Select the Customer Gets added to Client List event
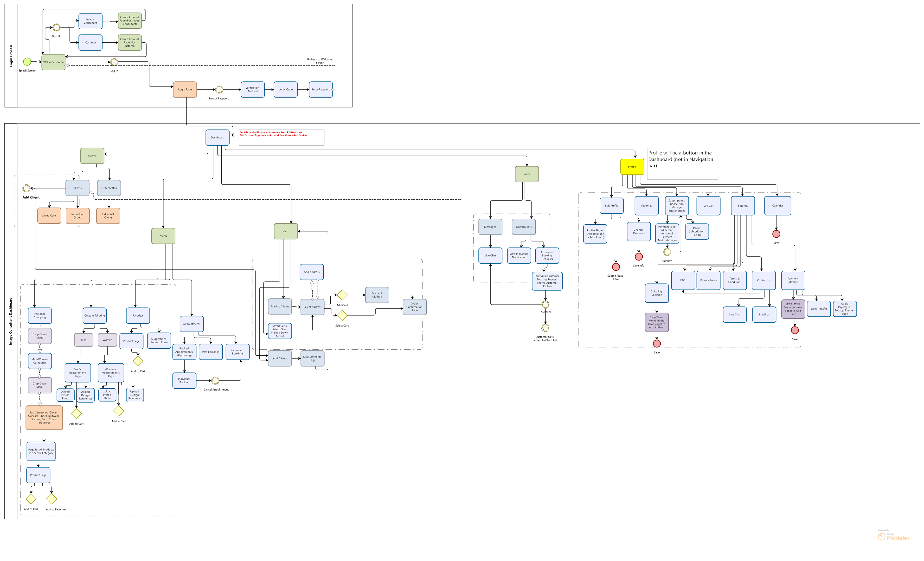924x561 pixels. point(546,328)
